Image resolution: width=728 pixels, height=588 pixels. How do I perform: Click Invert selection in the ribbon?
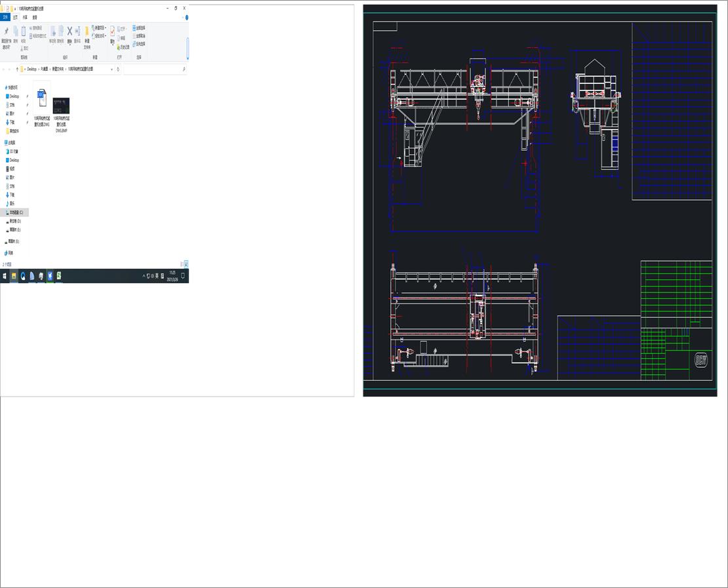click(x=139, y=44)
